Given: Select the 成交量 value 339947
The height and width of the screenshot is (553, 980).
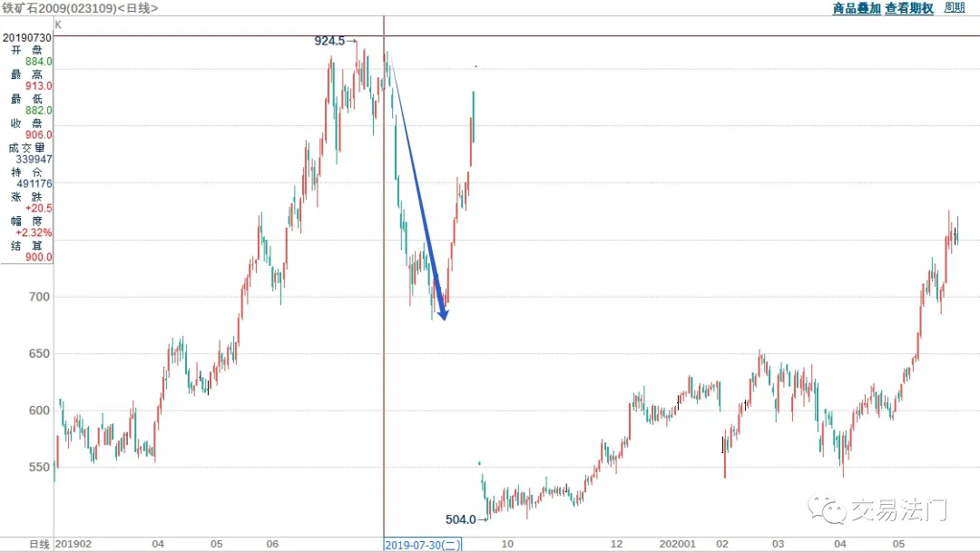Looking at the screenshot, I should point(34,159).
